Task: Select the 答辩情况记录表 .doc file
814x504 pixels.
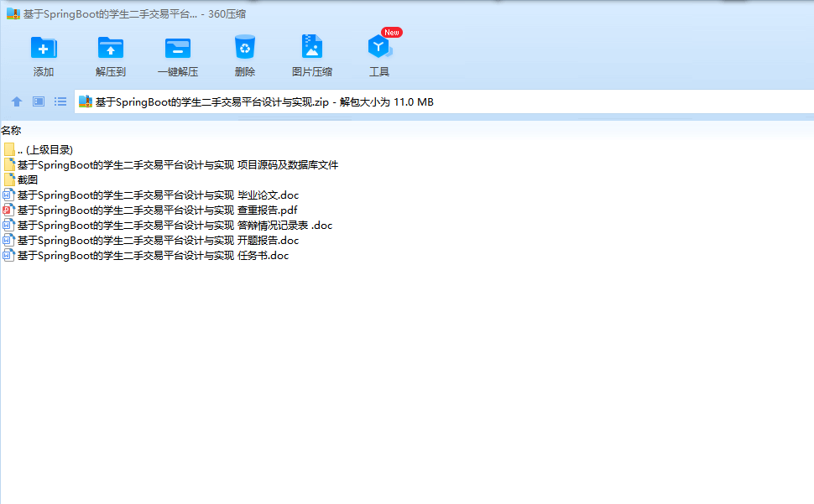Action: click(168, 225)
